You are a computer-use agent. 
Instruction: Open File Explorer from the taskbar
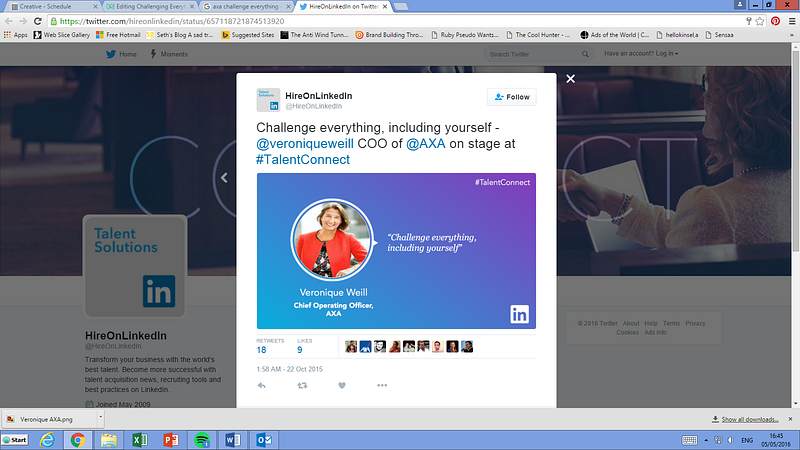109,440
